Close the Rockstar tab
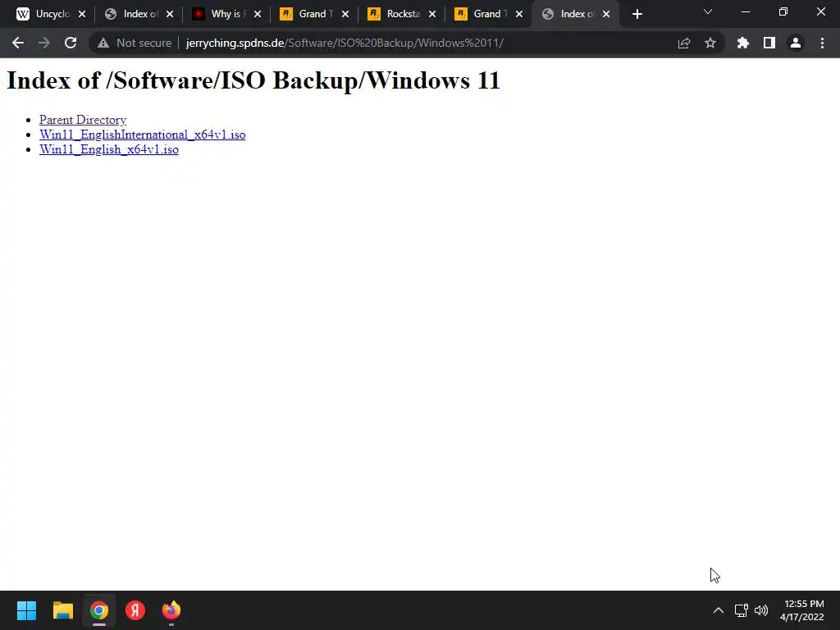Viewport: 840px width, 630px height. coord(432,15)
